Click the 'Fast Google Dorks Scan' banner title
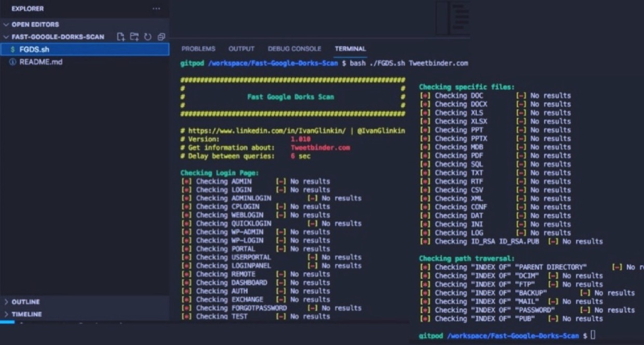Image resolution: width=644 pixels, height=345 pixels. [x=290, y=97]
